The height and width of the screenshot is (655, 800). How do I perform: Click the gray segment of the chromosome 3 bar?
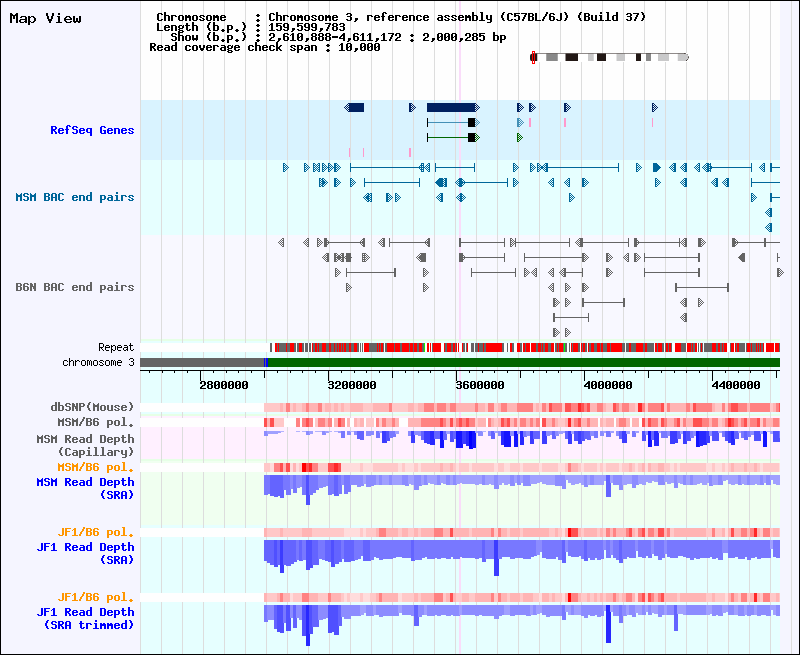coord(200,362)
